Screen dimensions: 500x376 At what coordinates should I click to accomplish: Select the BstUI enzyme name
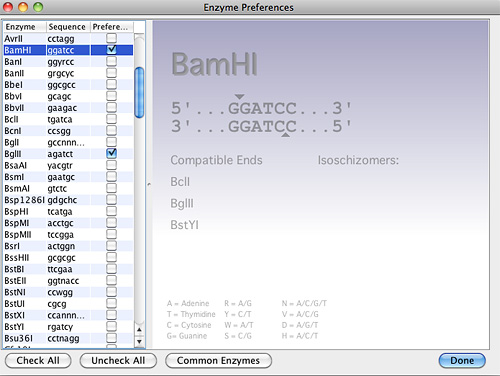[x=15, y=304]
